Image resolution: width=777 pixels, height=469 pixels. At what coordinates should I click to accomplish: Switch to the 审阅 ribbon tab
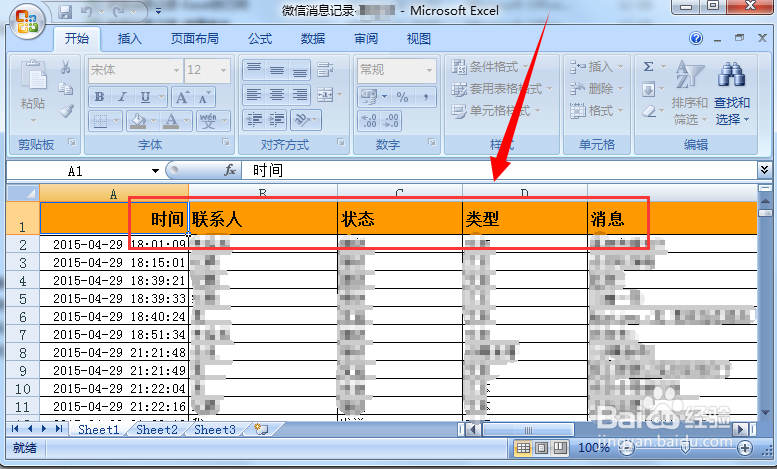point(366,39)
